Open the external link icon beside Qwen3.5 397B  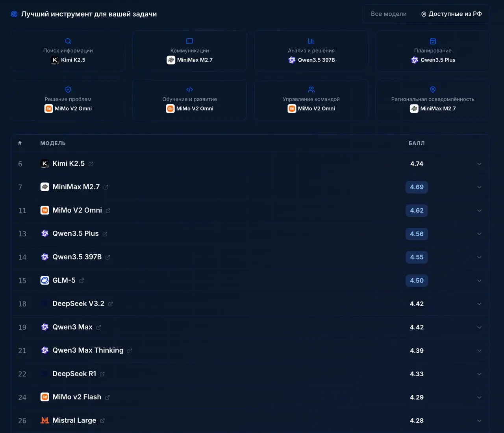[x=108, y=257]
